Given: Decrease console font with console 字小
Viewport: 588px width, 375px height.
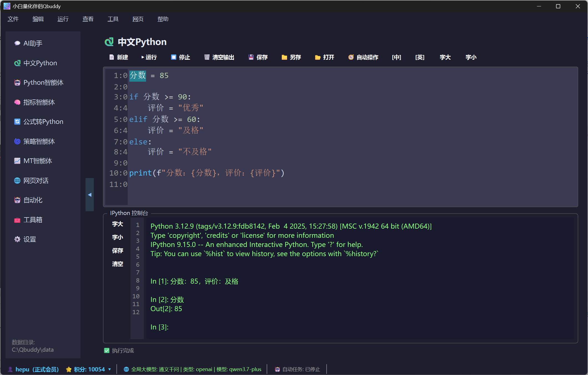Looking at the screenshot, I should [x=118, y=237].
